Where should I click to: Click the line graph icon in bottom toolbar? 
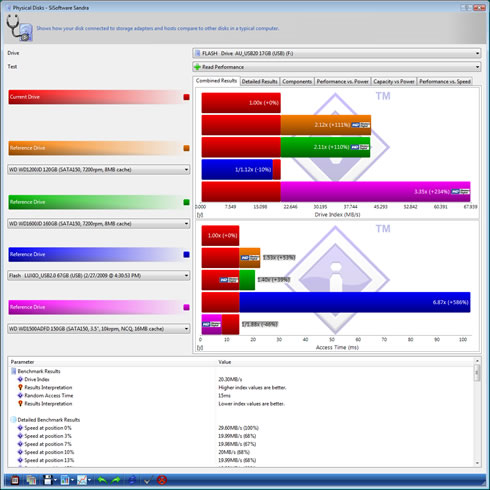coord(82,480)
